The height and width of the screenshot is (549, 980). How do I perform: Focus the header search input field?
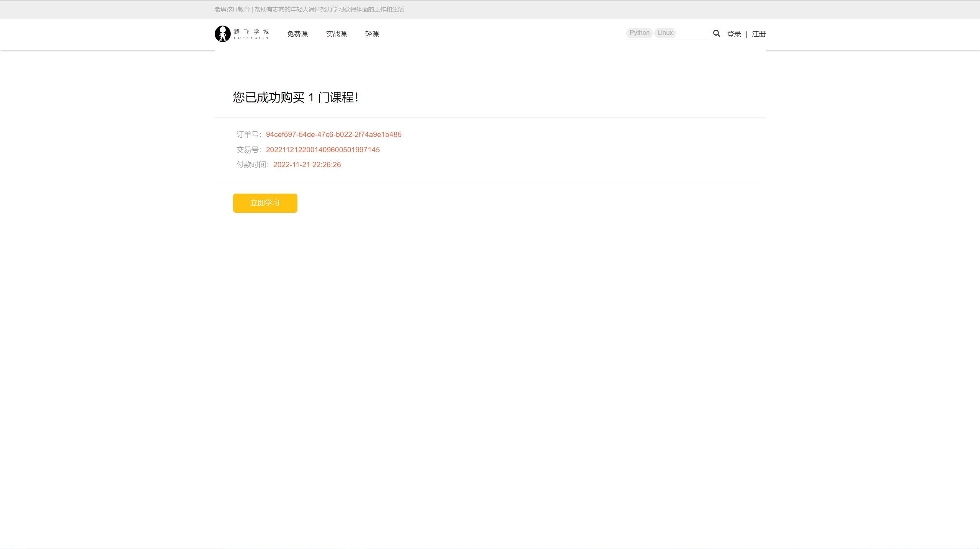[x=692, y=33]
